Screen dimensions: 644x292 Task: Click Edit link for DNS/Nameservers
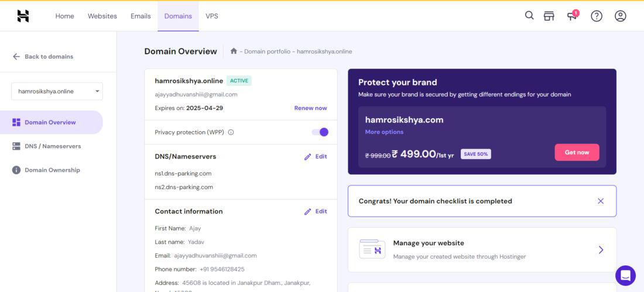tap(321, 156)
